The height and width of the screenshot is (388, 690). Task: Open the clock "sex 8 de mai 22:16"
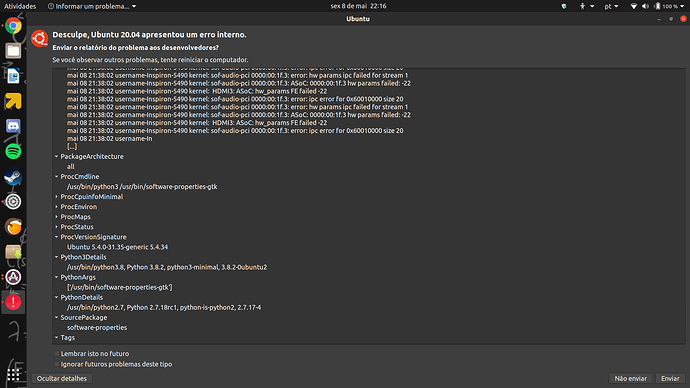(x=358, y=6)
